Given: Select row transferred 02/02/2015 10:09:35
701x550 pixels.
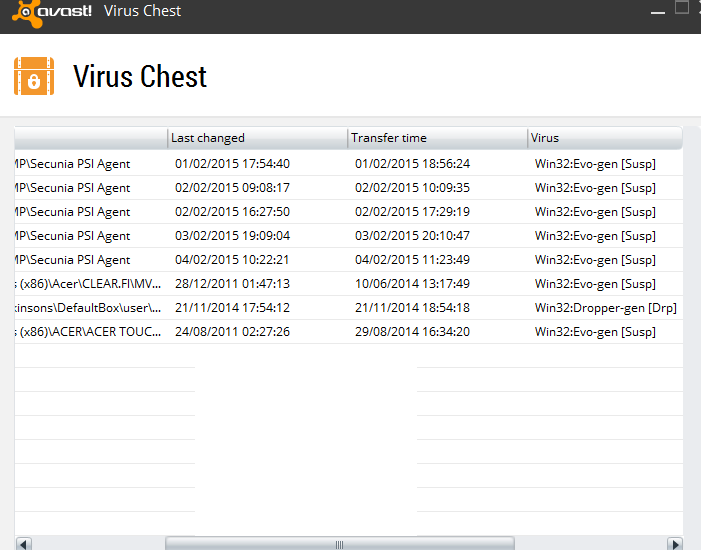Looking at the screenshot, I should [x=349, y=188].
